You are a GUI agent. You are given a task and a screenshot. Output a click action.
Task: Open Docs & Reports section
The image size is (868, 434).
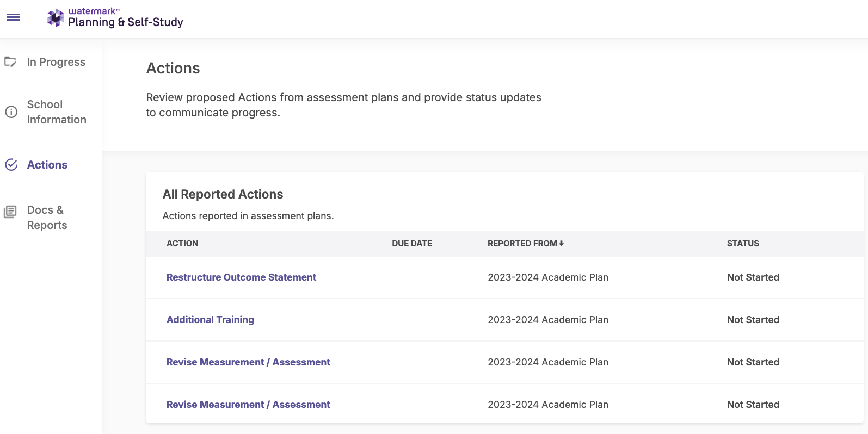click(x=47, y=218)
